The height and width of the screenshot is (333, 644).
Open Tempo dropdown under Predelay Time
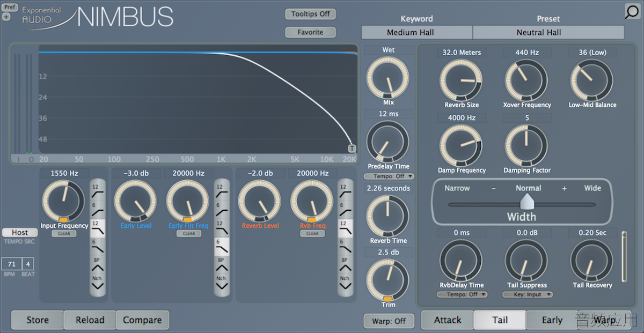(x=389, y=176)
